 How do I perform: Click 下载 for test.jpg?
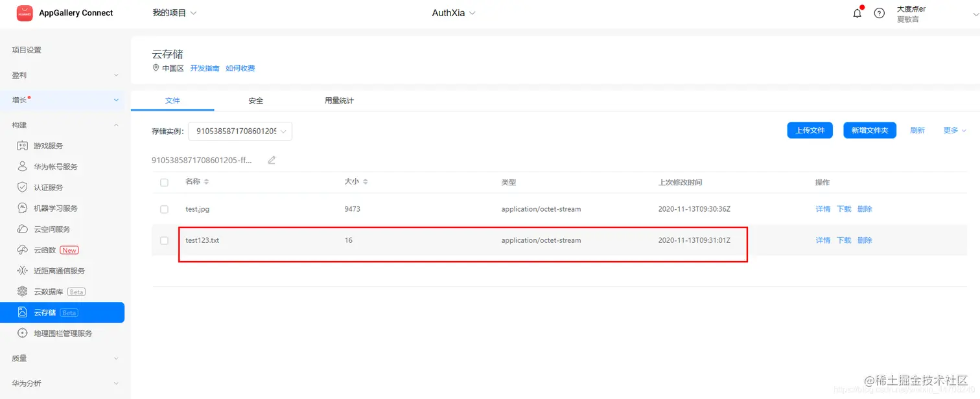(x=844, y=209)
